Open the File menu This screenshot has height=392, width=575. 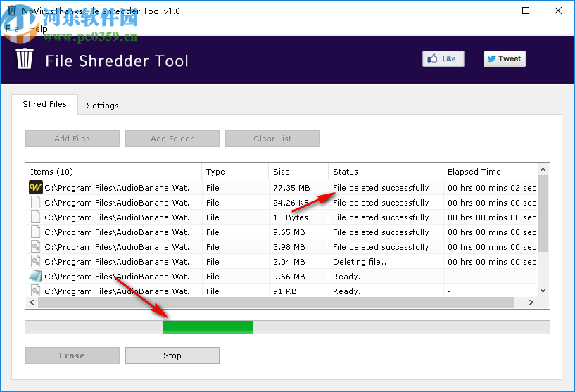[x=12, y=29]
